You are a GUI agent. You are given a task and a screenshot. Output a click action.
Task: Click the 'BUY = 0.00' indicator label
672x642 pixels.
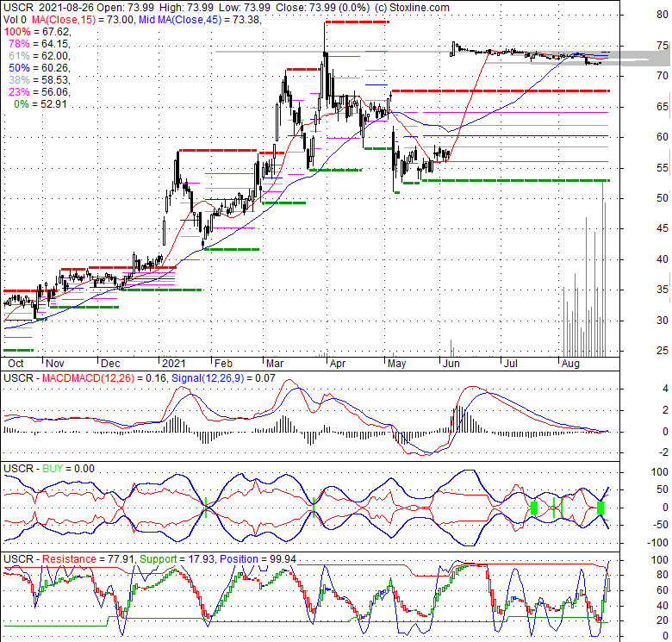[x=68, y=469]
